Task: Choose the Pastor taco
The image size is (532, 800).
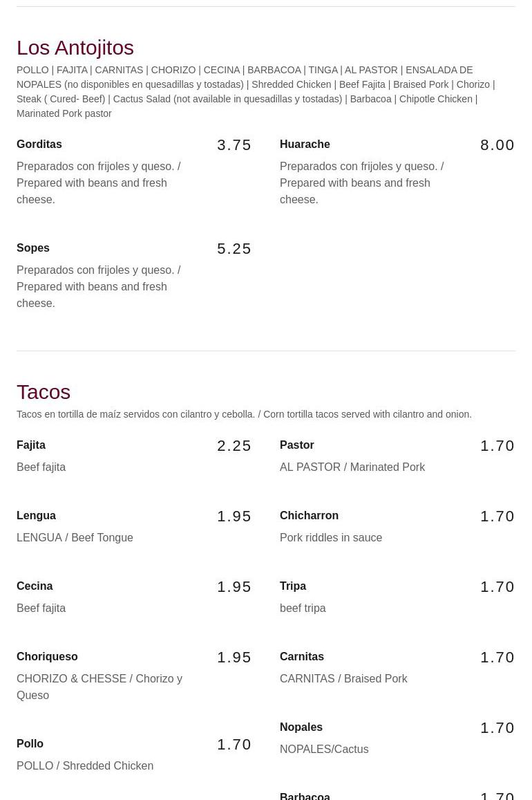Action: (297, 445)
